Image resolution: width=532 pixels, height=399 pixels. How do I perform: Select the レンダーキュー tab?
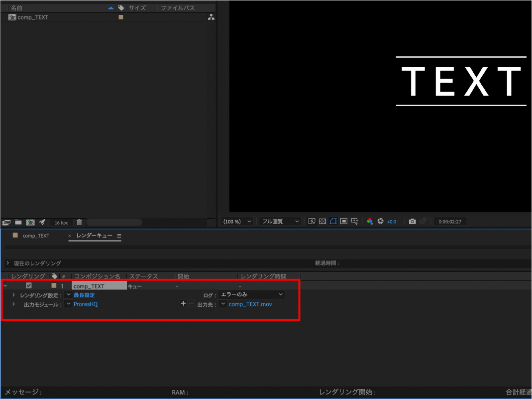(94, 235)
